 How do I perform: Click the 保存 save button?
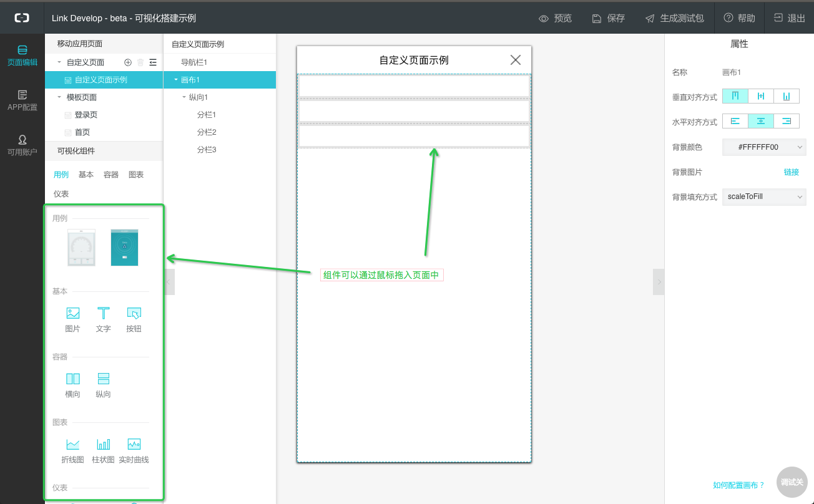(608, 18)
